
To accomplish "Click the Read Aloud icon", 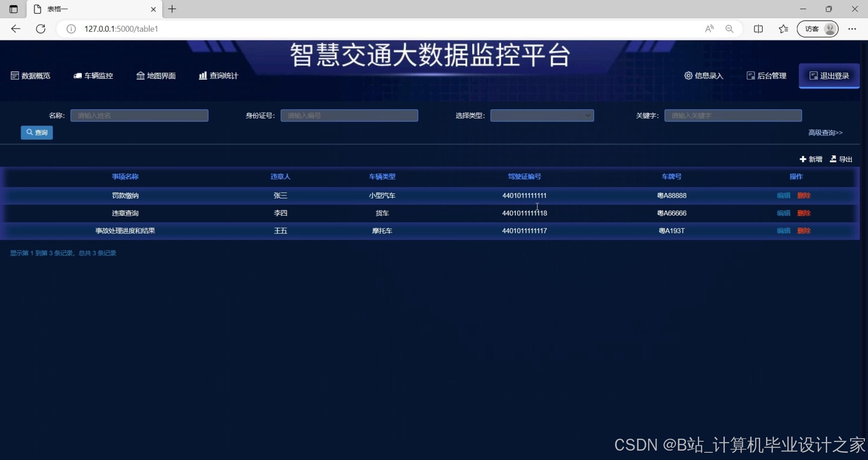I will click(x=709, y=29).
